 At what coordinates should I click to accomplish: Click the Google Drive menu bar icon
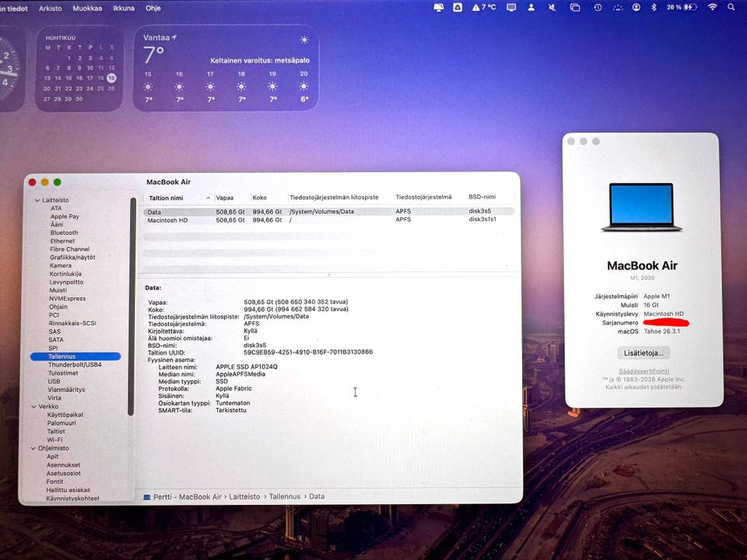pos(458,7)
